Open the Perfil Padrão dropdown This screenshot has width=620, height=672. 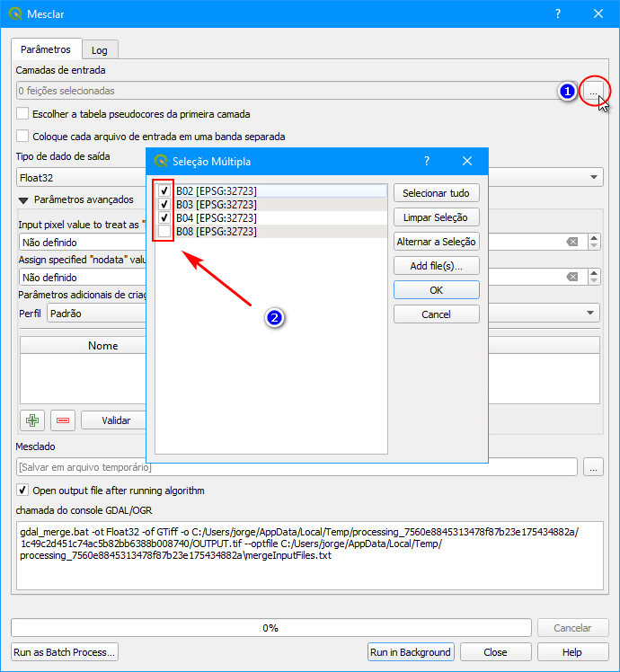(591, 314)
